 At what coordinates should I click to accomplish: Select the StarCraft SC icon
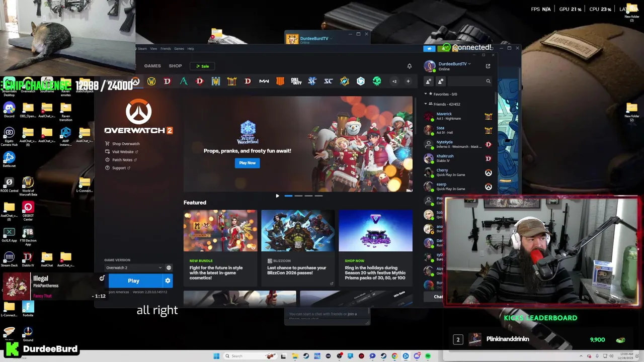[328, 81]
